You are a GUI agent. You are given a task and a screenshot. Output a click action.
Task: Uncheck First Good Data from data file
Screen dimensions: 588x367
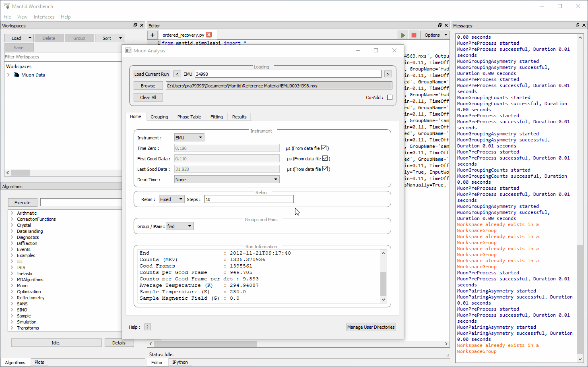325,158
